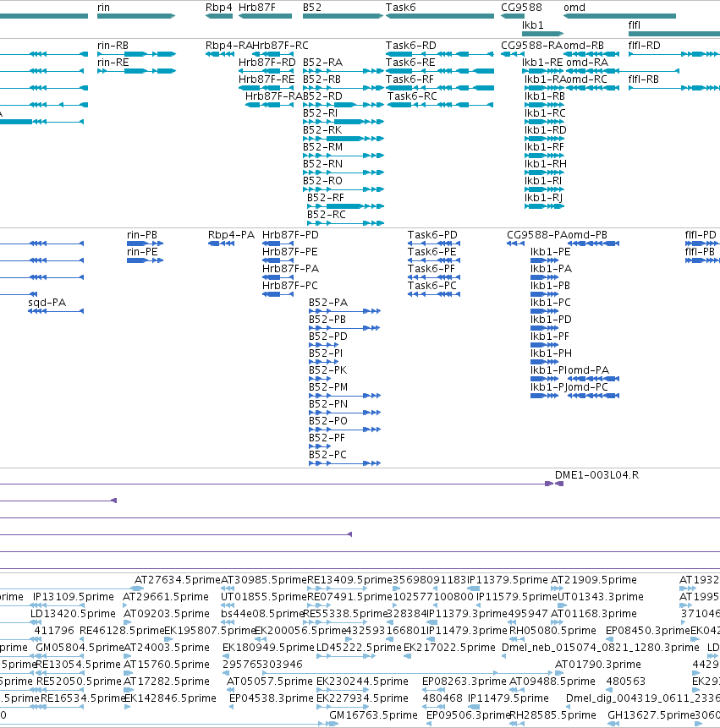This screenshot has width=720, height=728.
Task: Select the omd-PB protein feature
Action: click(594, 244)
